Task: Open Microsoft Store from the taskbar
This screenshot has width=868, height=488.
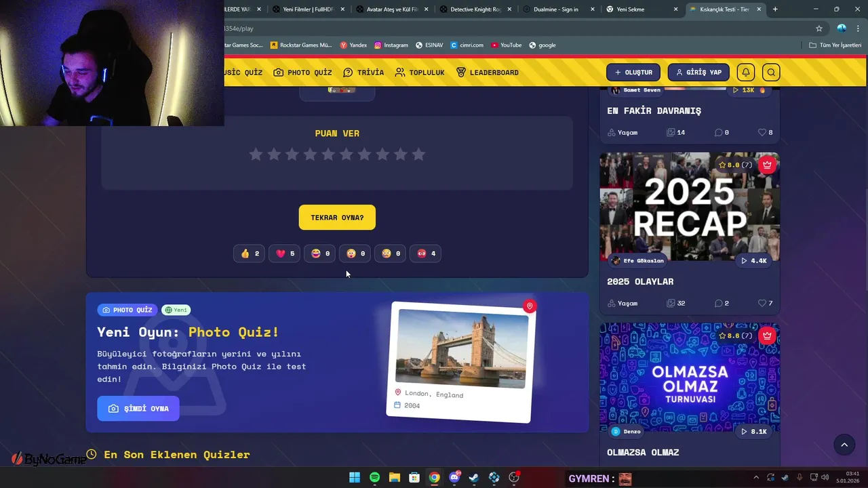Action: pyautogui.click(x=414, y=478)
